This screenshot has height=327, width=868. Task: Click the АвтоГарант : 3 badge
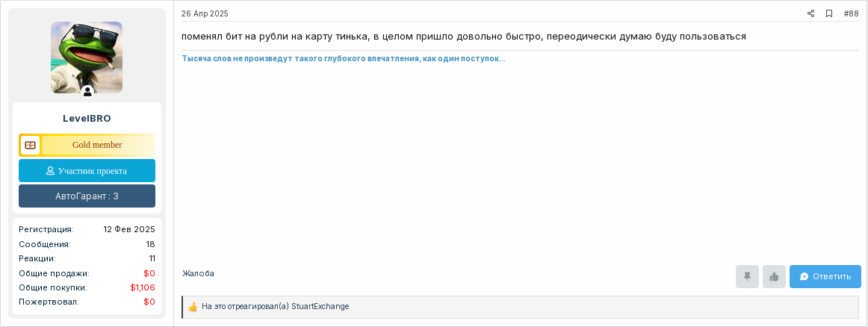[x=87, y=196]
